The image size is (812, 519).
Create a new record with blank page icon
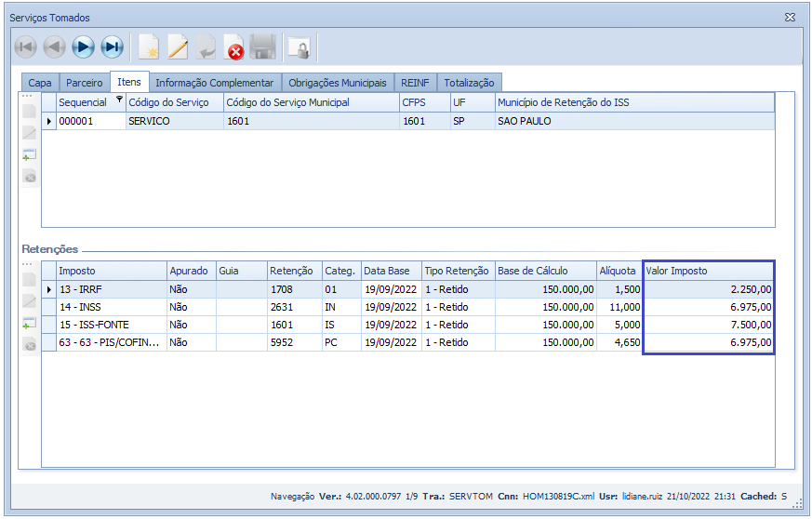click(x=148, y=47)
